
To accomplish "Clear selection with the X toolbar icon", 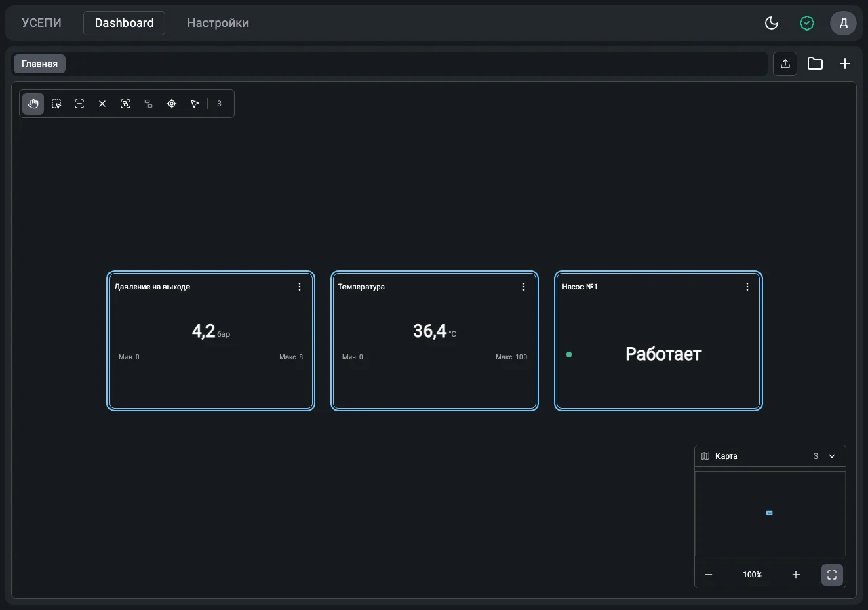I will click(102, 104).
